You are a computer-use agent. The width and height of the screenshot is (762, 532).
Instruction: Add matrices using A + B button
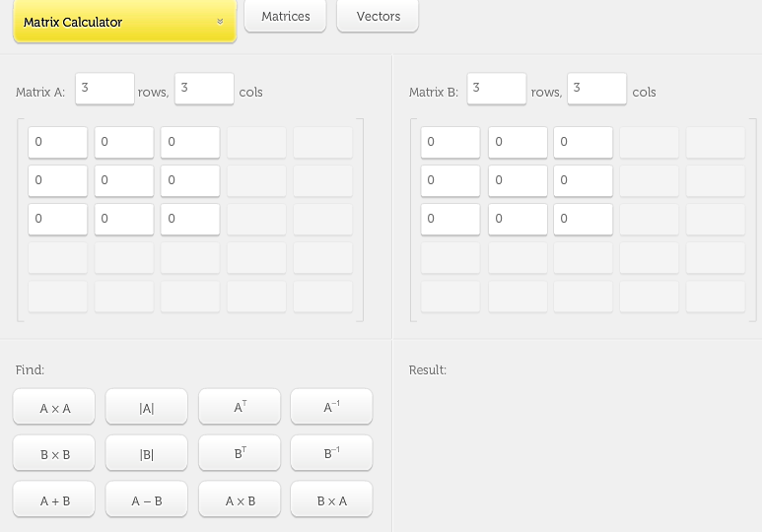pyautogui.click(x=54, y=500)
